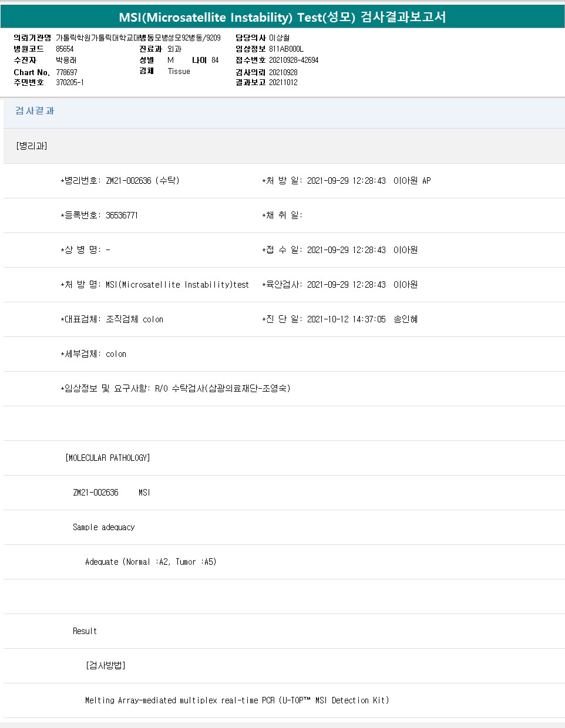Select the '[병리과]' header row

click(284, 146)
